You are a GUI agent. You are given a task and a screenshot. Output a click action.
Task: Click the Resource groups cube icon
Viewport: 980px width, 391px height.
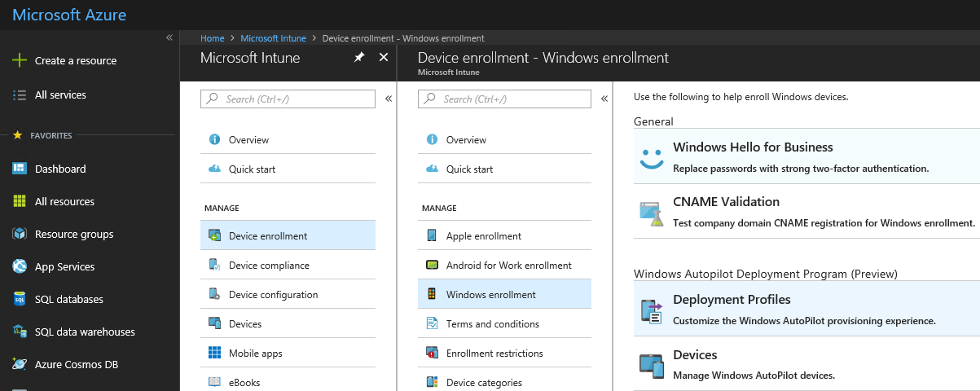coord(20,234)
